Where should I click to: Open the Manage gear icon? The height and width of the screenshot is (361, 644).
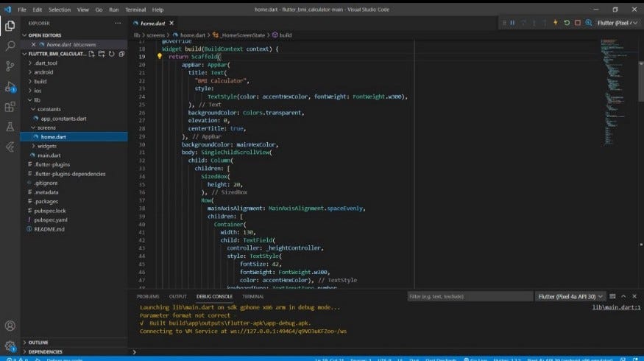tap(10, 346)
